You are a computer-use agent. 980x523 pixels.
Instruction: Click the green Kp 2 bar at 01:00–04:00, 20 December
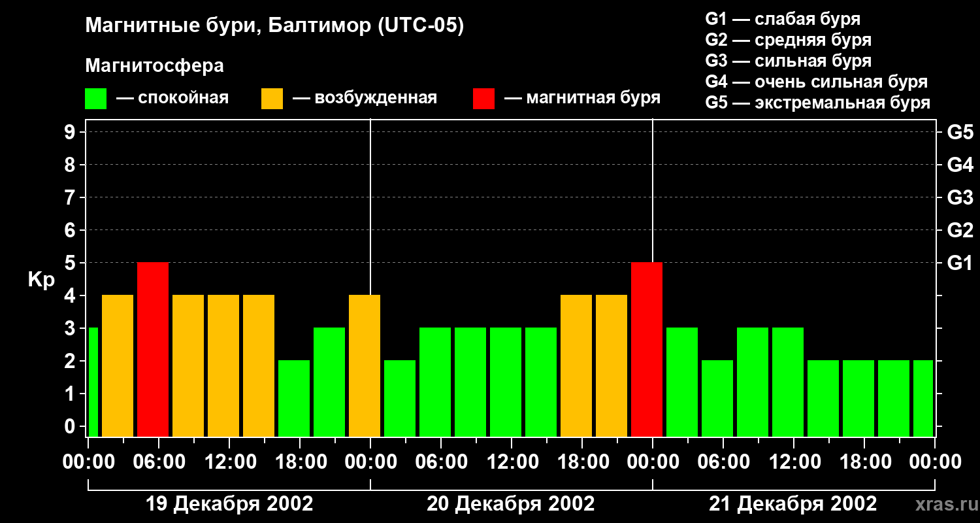pos(400,398)
